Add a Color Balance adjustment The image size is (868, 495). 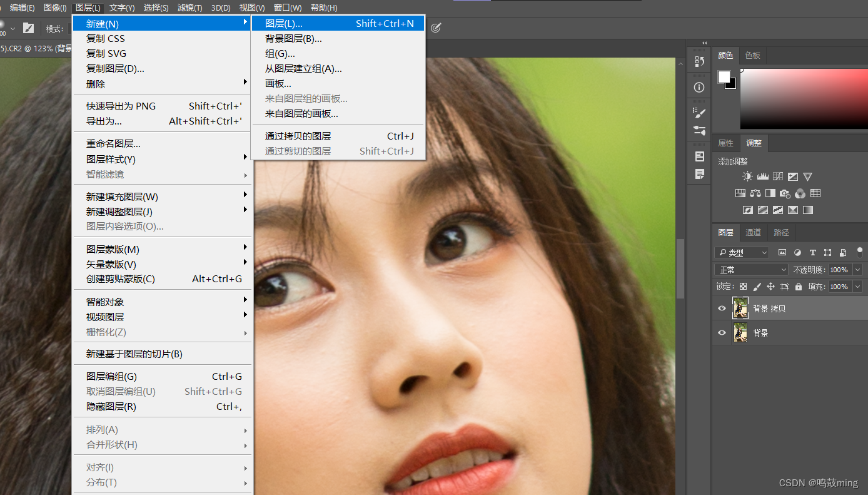pyautogui.click(x=755, y=193)
